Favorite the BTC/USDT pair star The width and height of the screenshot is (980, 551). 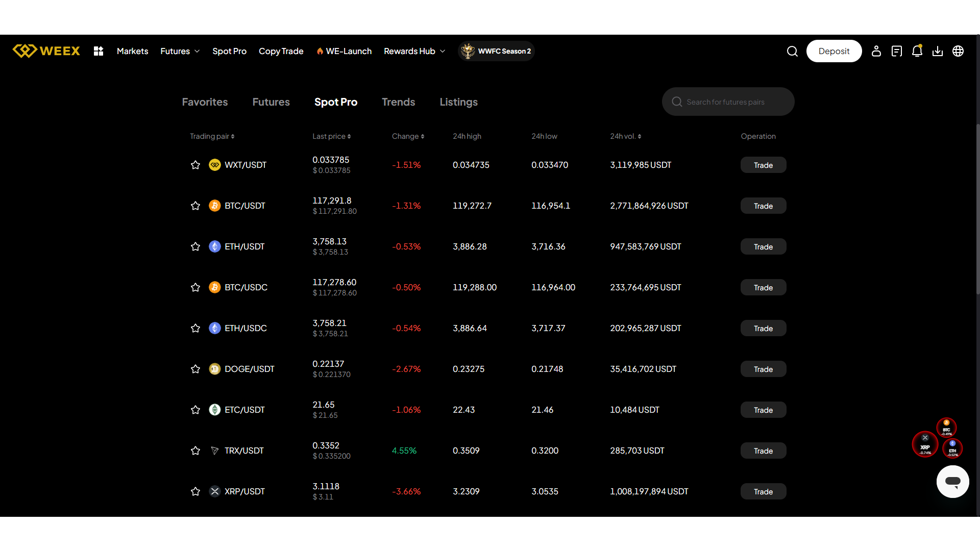click(x=195, y=206)
